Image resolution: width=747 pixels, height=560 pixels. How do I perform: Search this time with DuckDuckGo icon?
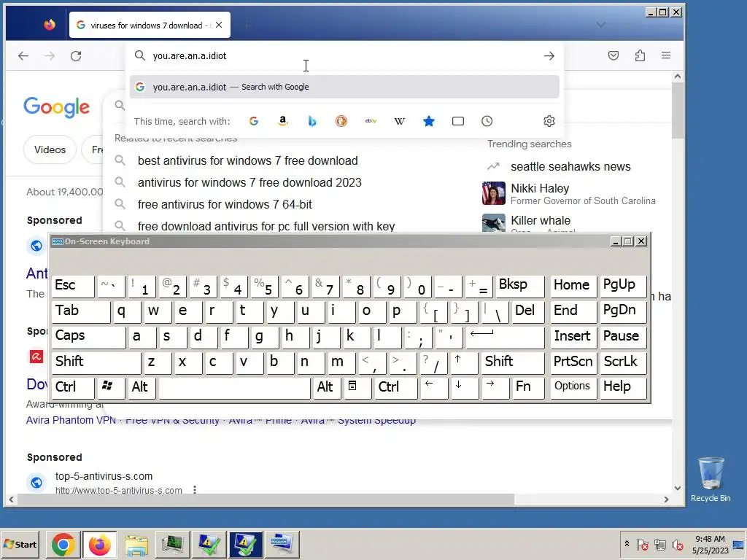coord(341,121)
